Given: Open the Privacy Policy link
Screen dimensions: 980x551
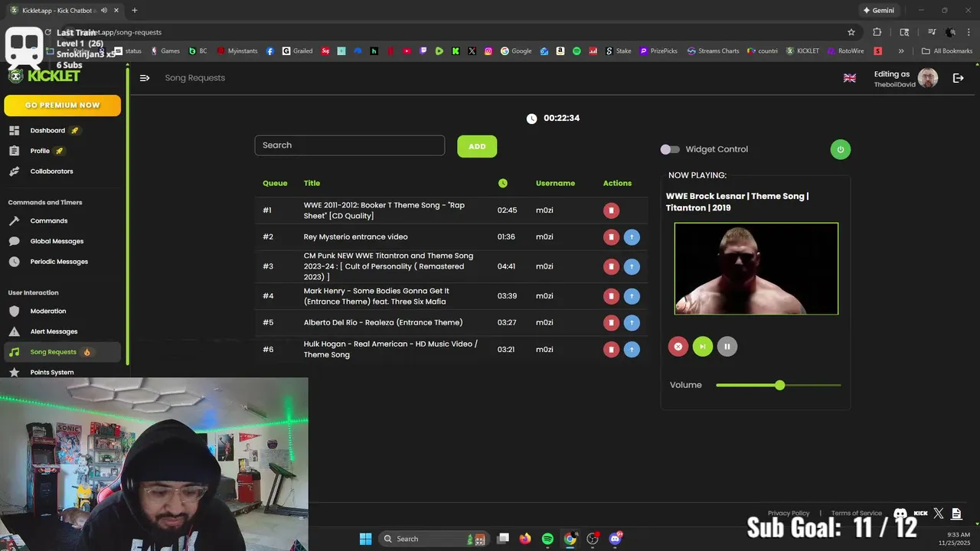Looking at the screenshot, I should coord(789,514).
